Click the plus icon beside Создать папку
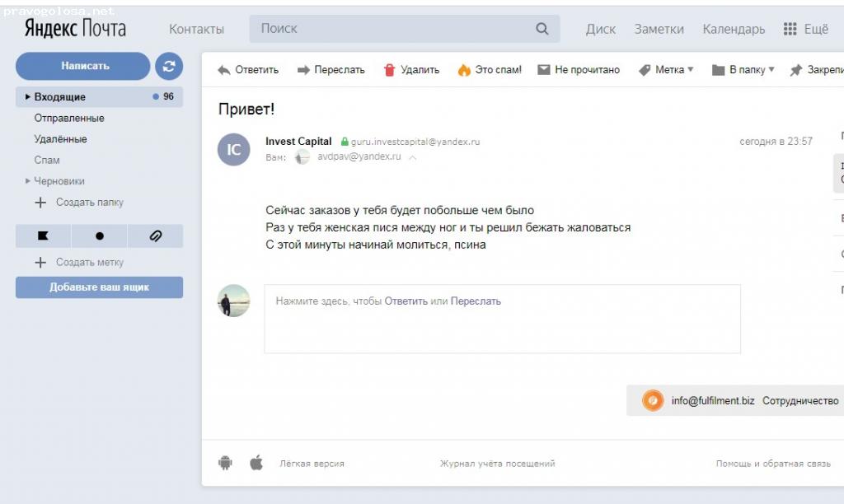 [40, 203]
